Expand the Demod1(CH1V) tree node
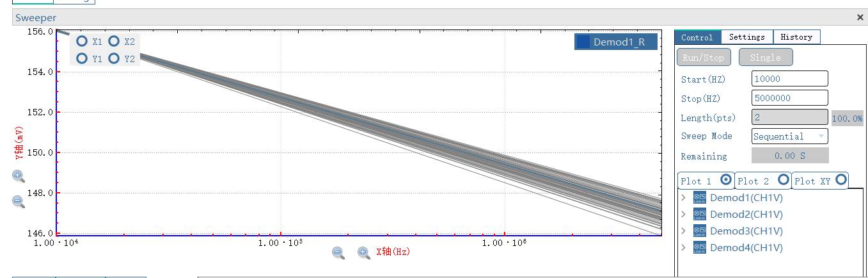This screenshot has width=868, height=278. 683,198
